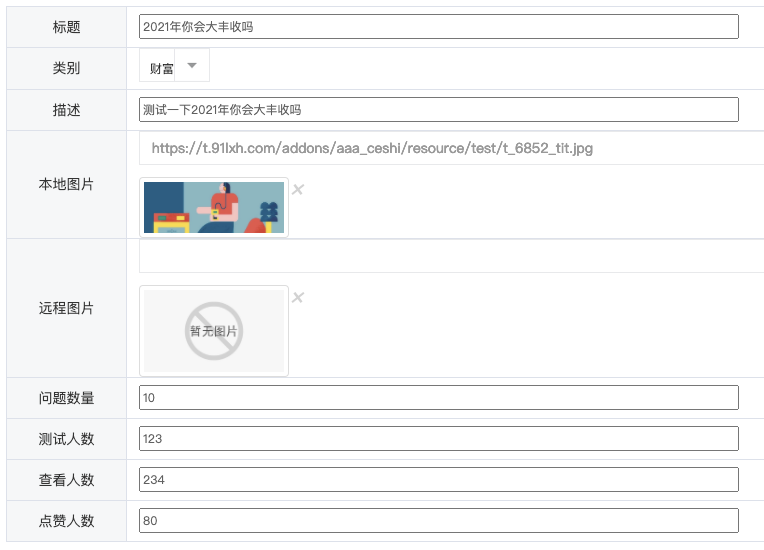Focus the 查看人数 field showing 234

click(x=439, y=479)
